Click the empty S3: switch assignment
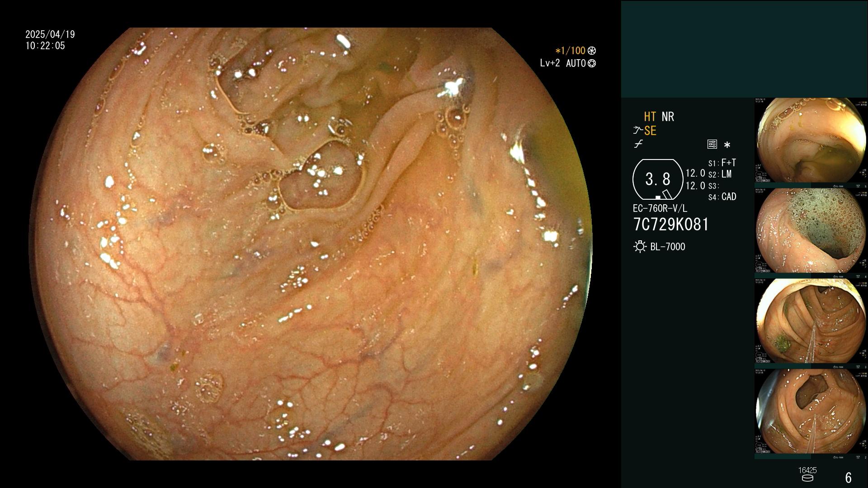 click(x=713, y=186)
